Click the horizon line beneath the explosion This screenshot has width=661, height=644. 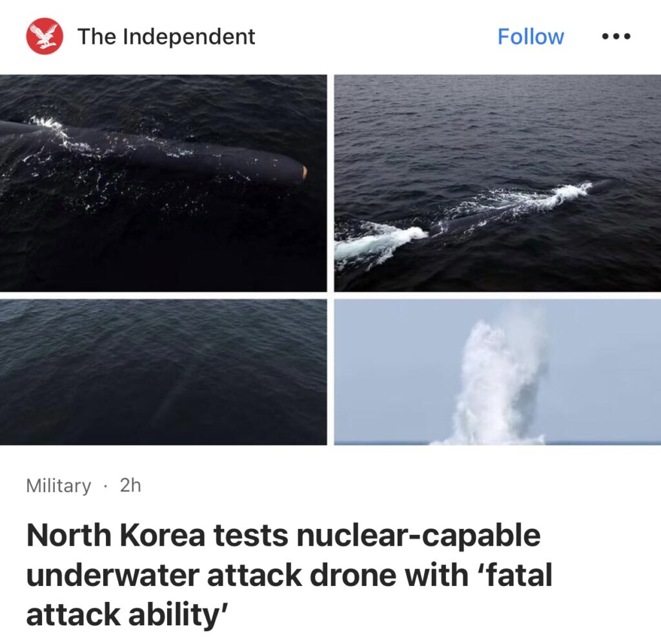click(498, 442)
